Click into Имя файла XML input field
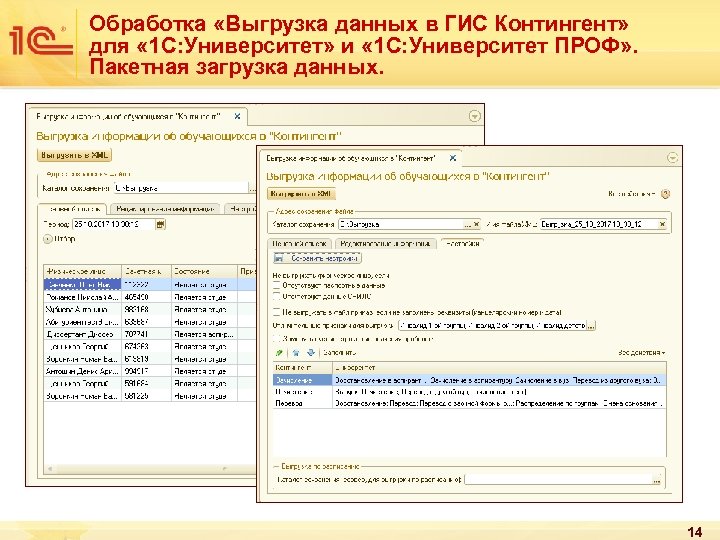720x540 pixels. [x=599, y=225]
